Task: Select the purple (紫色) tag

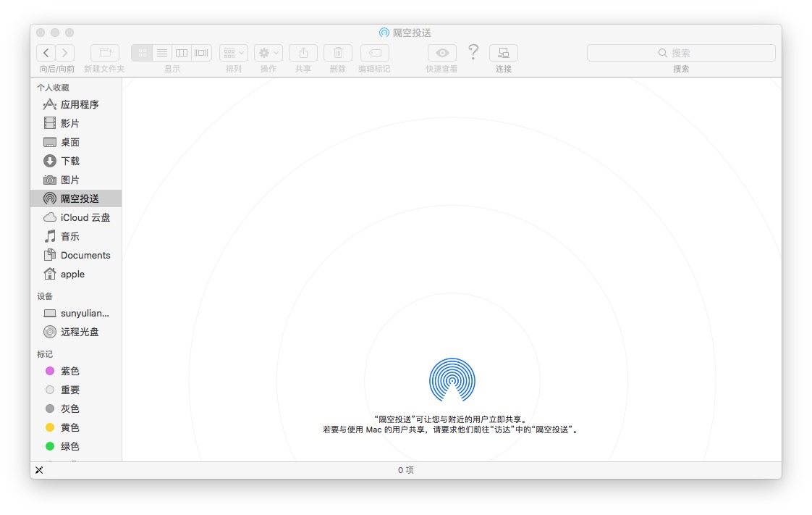Action: (x=69, y=371)
